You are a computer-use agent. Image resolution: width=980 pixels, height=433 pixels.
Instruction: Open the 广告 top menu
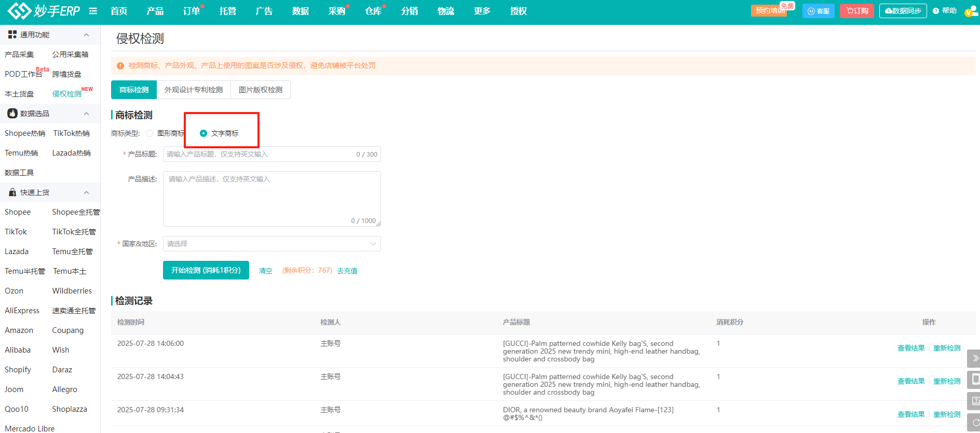click(x=264, y=11)
